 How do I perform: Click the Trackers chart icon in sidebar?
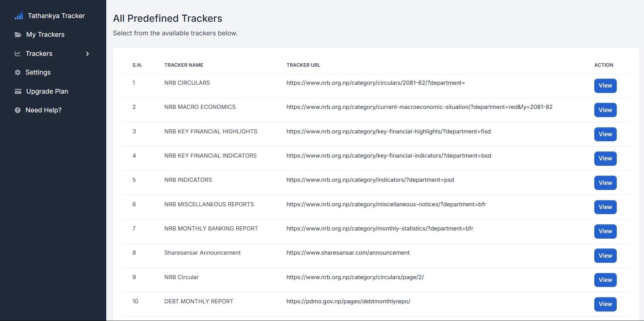click(x=18, y=53)
